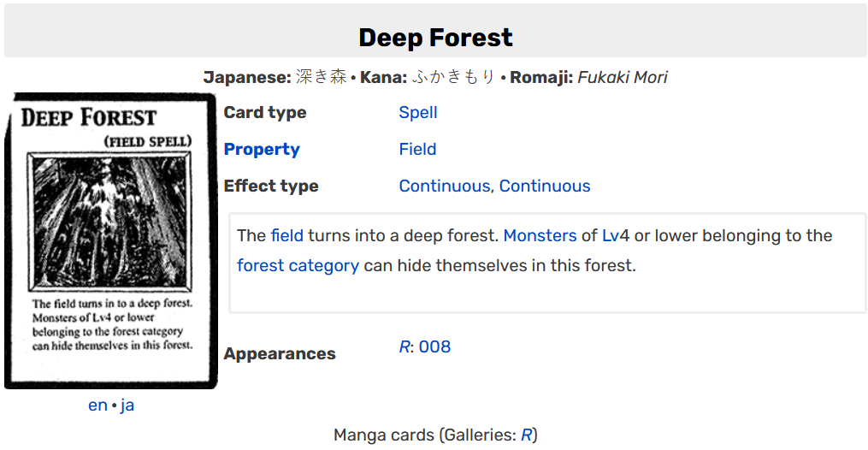Click the Appearances row label
The image size is (868, 450).
click(x=280, y=353)
